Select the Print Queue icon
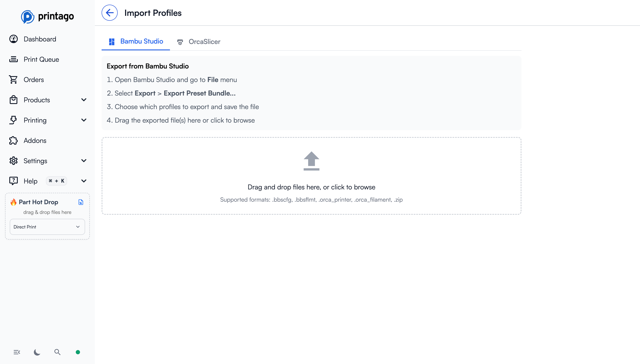Screen dimensions: 640x364 14,59
